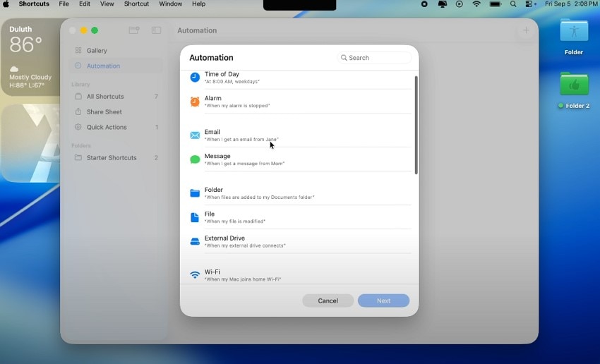Click the battery icon in menu bar
The height and width of the screenshot is (364, 600).
pos(496,4)
